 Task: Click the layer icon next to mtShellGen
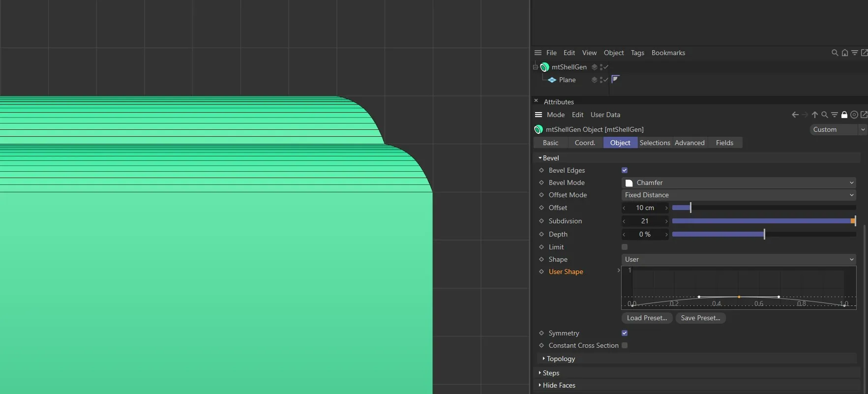coord(595,67)
